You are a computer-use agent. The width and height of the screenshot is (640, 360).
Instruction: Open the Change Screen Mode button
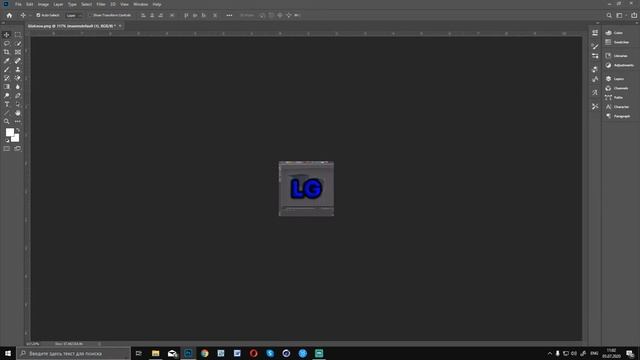tap(18, 149)
